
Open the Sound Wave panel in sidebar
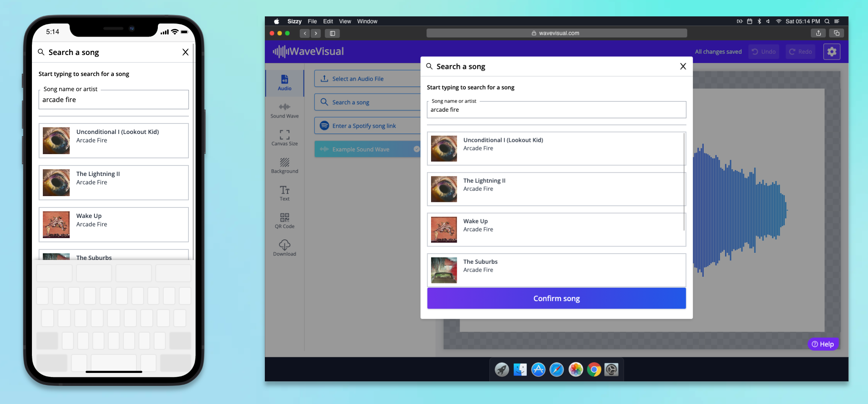285,110
